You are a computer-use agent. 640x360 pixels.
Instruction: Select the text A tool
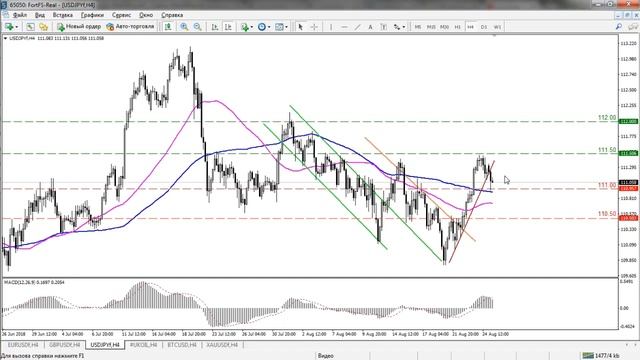coord(370,27)
